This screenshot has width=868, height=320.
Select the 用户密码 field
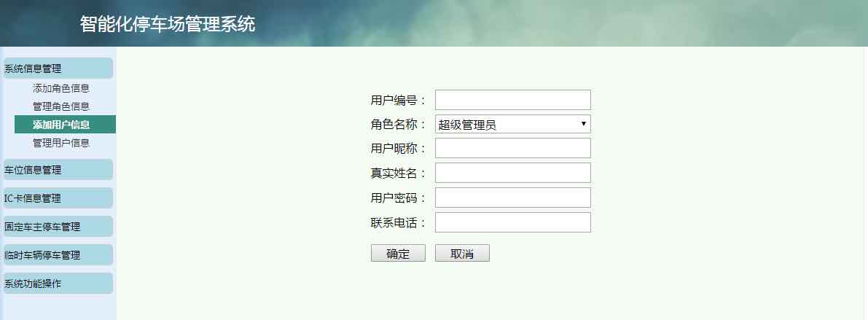512,198
